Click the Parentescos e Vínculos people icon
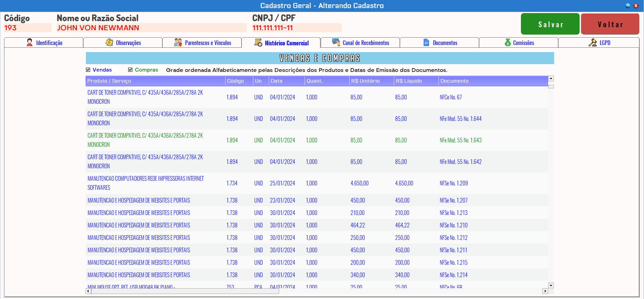The width and height of the screenshot is (644, 299). click(x=178, y=42)
